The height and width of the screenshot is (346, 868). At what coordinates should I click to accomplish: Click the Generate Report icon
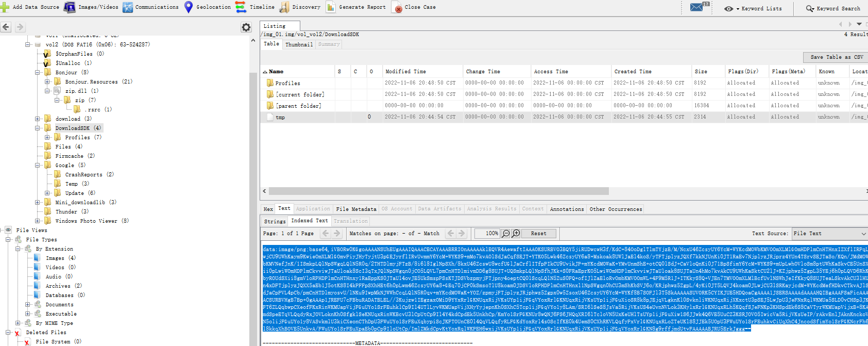pos(331,7)
